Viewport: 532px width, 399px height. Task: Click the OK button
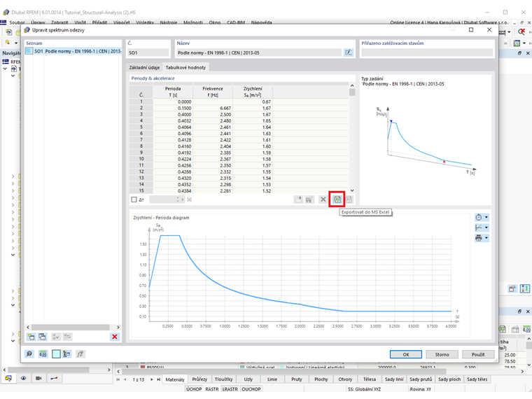point(406,354)
